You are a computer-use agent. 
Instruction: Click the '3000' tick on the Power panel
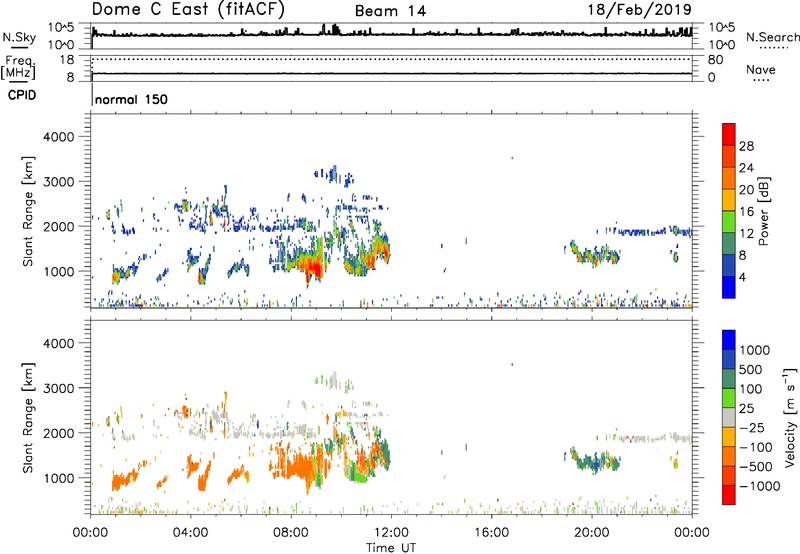(59, 182)
